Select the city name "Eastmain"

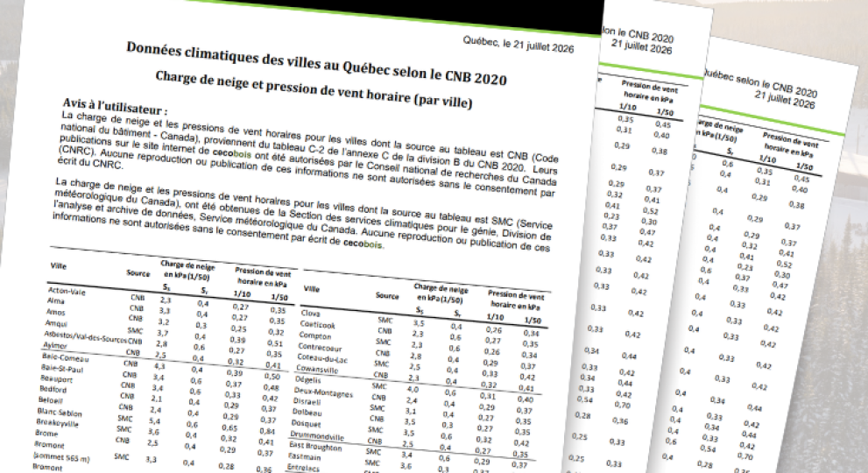pos(305,457)
